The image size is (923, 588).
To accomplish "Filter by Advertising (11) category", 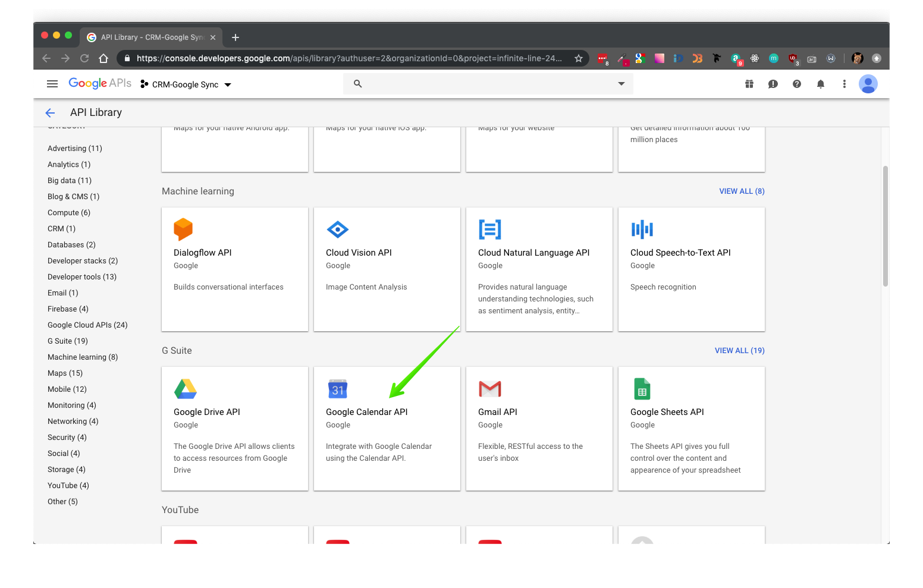I will pos(75,149).
